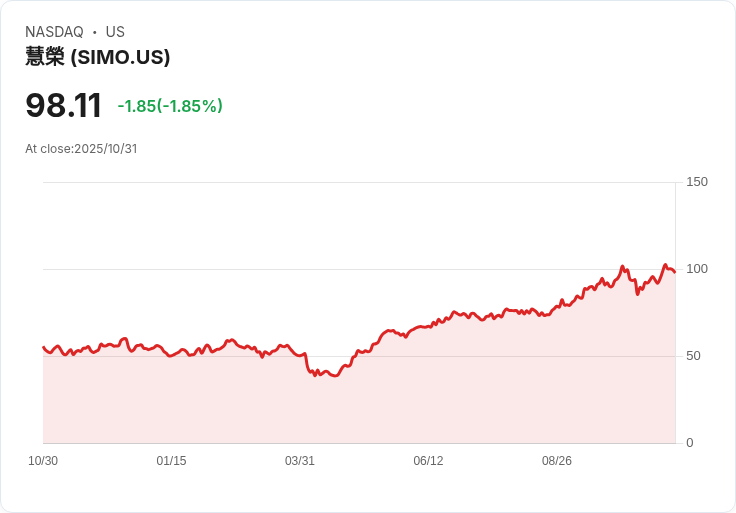
Task: Click the chart line's lowest dip
Action: point(334,376)
